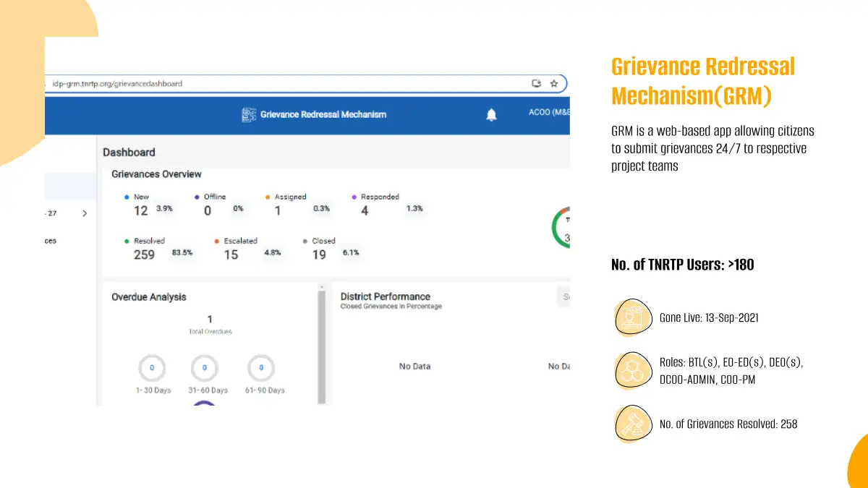Click the Overdue Analysis vertical scrollbar
868x488 pixels.
click(322, 343)
